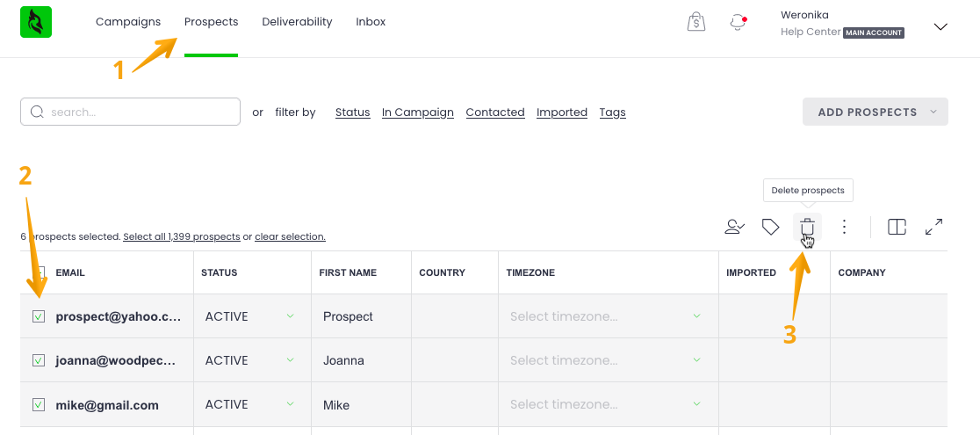Toggle the column layout icon
The width and height of the screenshot is (980, 435).
897,228
